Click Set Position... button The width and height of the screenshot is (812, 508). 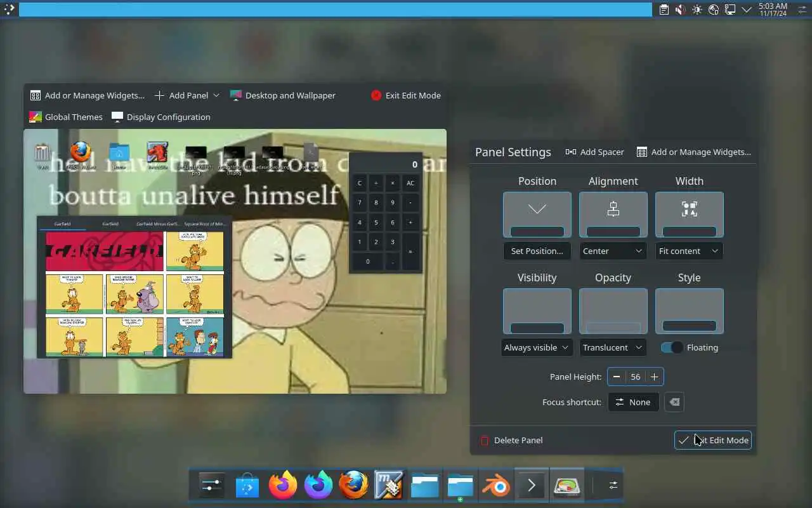[537, 251]
